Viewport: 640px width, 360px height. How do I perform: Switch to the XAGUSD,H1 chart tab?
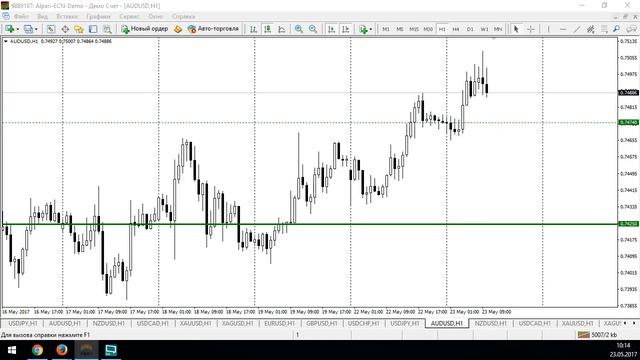(237, 323)
